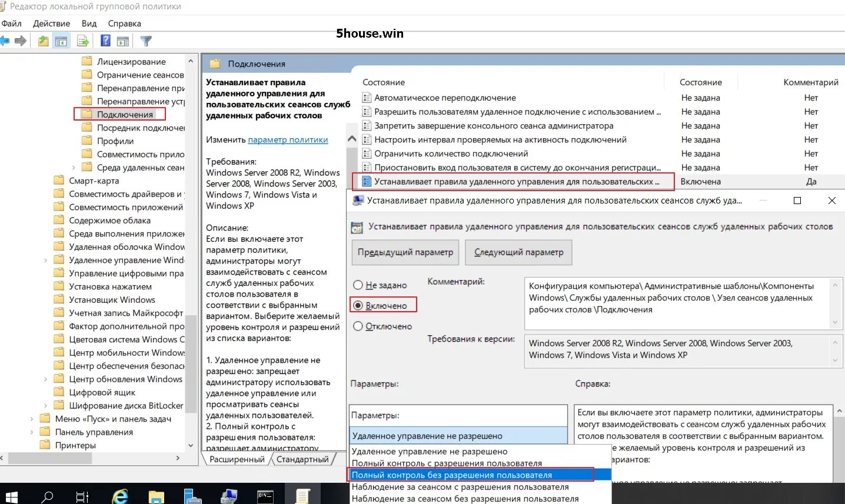Click folder icon next to 'Подключения' in tree
Image resolution: width=845 pixels, height=504 pixels.
(x=87, y=114)
